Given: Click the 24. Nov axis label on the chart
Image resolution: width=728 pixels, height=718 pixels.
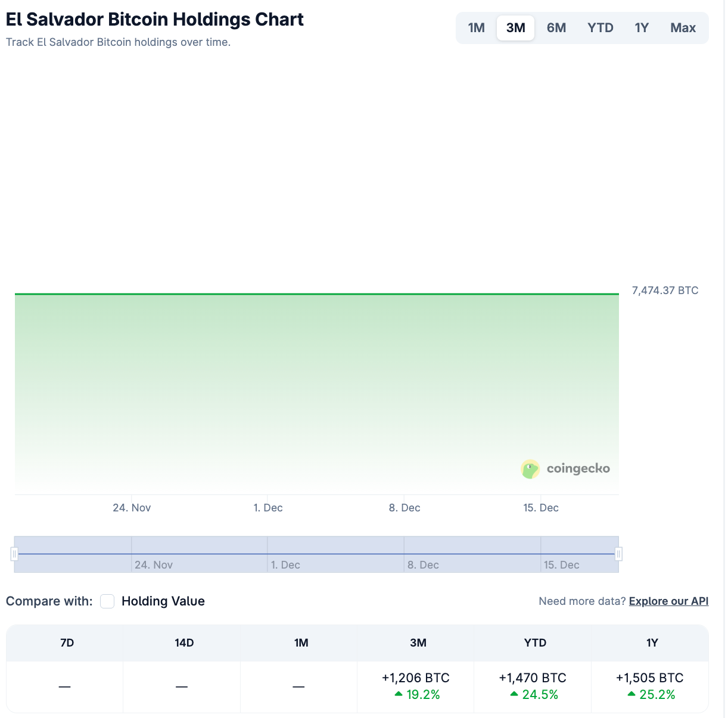Looking at the screenshot, I should (131, 508).
